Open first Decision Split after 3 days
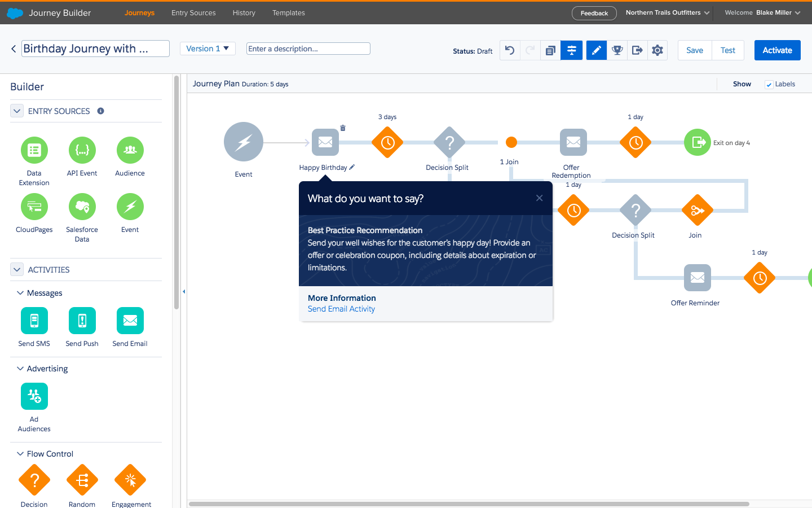This screenshot has height=508, width=812. (449, 143)
